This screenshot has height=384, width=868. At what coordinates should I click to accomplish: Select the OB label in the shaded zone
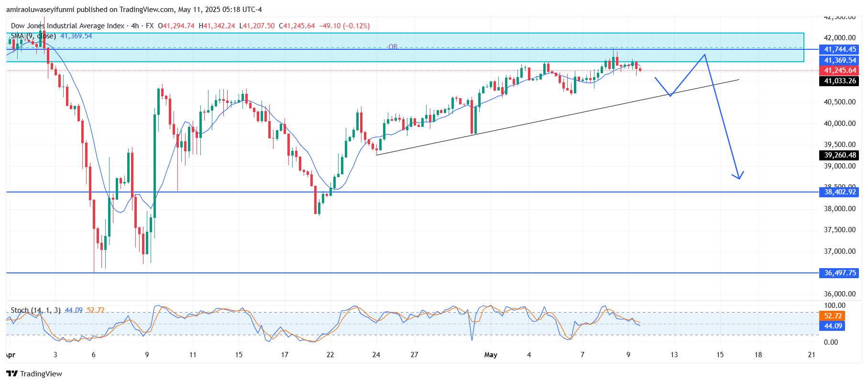[393, 46]
